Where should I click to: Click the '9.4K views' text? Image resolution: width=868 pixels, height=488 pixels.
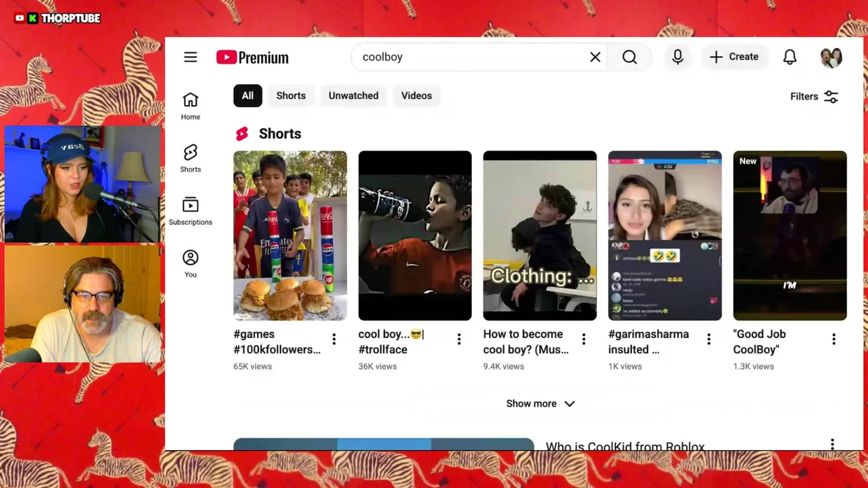coord(503,366)
